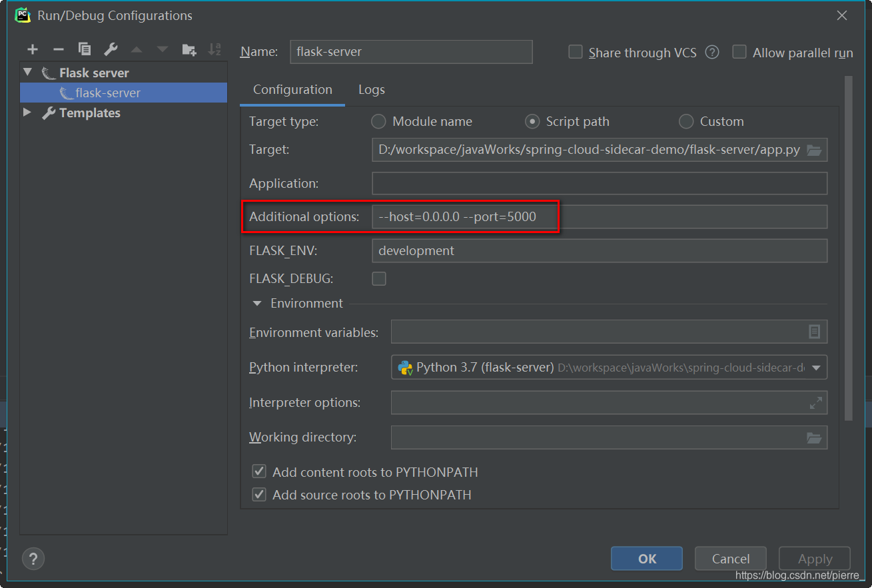Edit environment variables list icon

point(814,332)
